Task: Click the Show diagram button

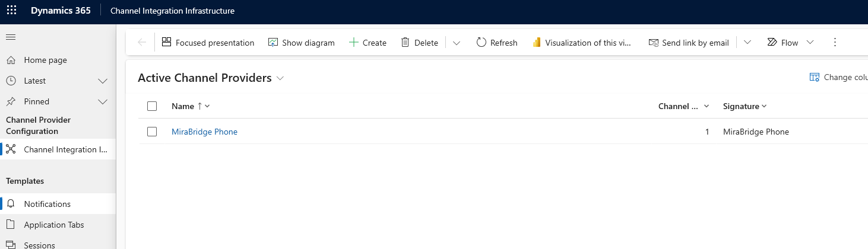Action: (x=301, y=42)
